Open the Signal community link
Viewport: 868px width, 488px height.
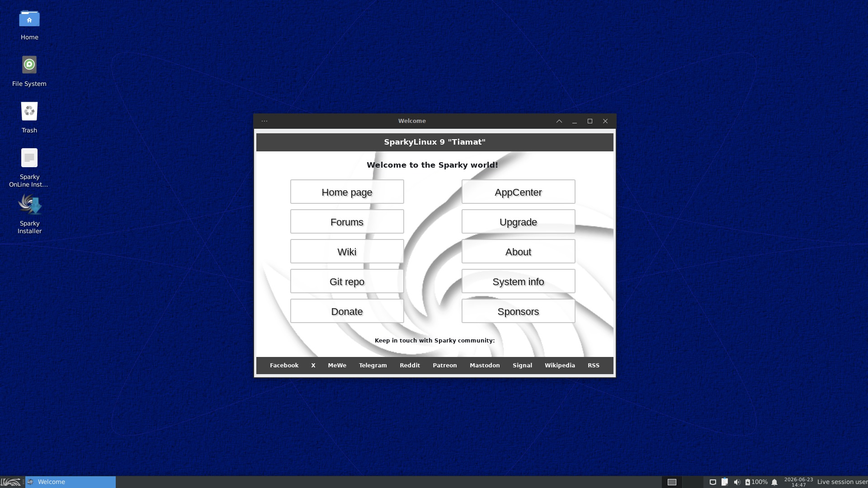522,366
